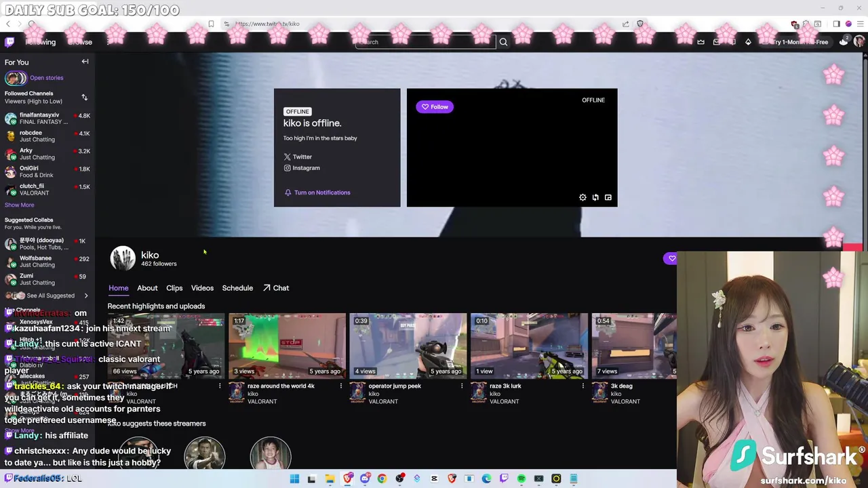The width and height of the screenshot is (868, 488).
Task: Play the 0:10 raze 3k lurk thumbnail
Action: click(x=529, y=346)
